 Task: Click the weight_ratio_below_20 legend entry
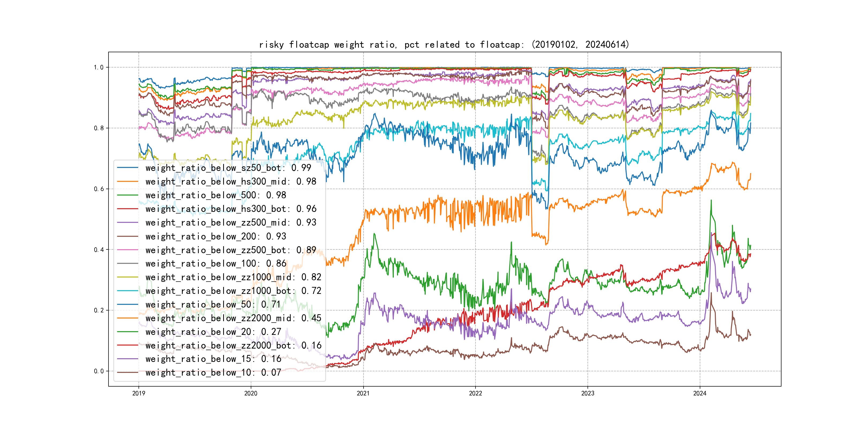click(213, 332)
